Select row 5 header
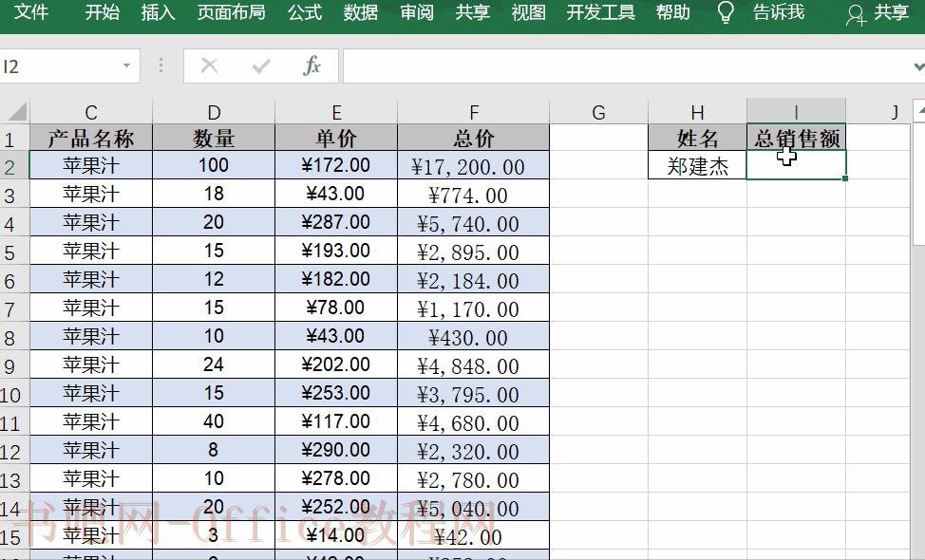The height and width of the screenshot is (560, 925). (14, 252)
